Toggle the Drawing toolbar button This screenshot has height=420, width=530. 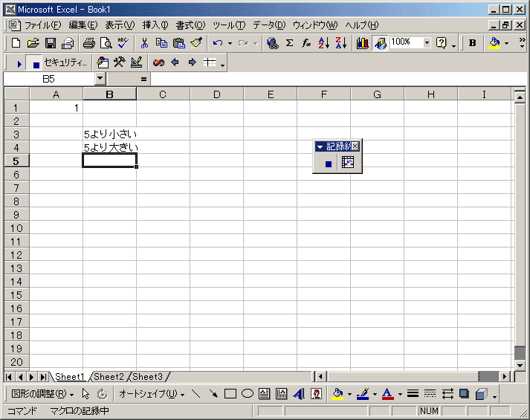coord(381,43)
